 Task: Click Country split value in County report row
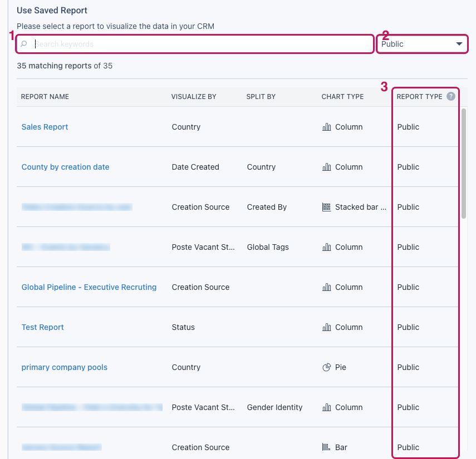point(261,167)
